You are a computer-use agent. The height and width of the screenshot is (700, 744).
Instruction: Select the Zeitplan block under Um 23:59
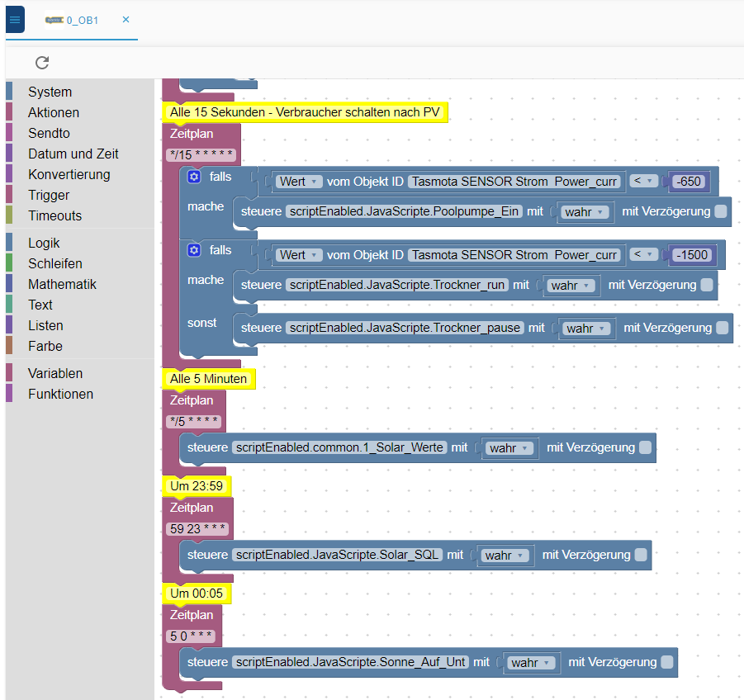coord(192,508)
